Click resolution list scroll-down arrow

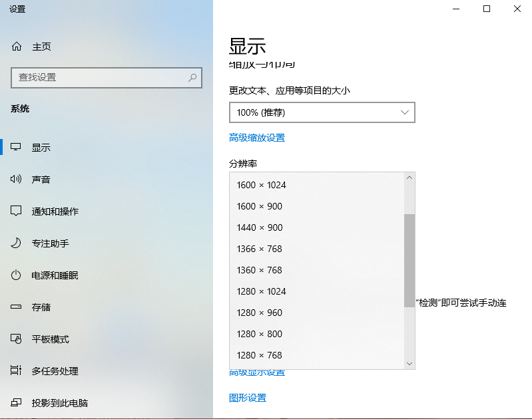pos(409,364)
